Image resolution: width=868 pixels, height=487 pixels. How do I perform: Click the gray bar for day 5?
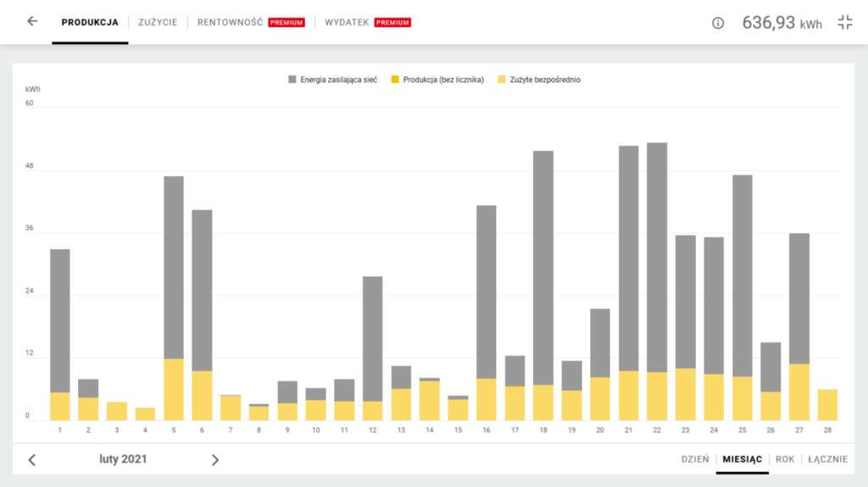click(174, 267)
